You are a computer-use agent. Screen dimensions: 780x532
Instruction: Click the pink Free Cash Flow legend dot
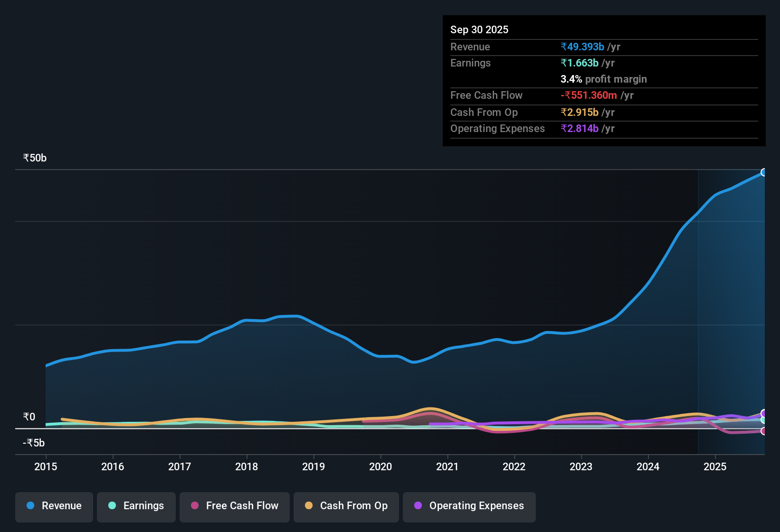pyautogui.click(x=195, y=506)
